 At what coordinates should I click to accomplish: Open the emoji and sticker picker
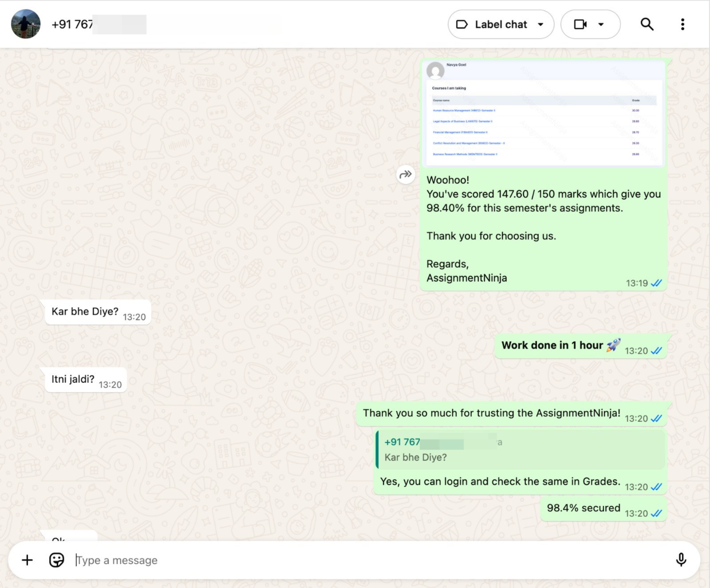pyautogui.click(x=56, y=560)
